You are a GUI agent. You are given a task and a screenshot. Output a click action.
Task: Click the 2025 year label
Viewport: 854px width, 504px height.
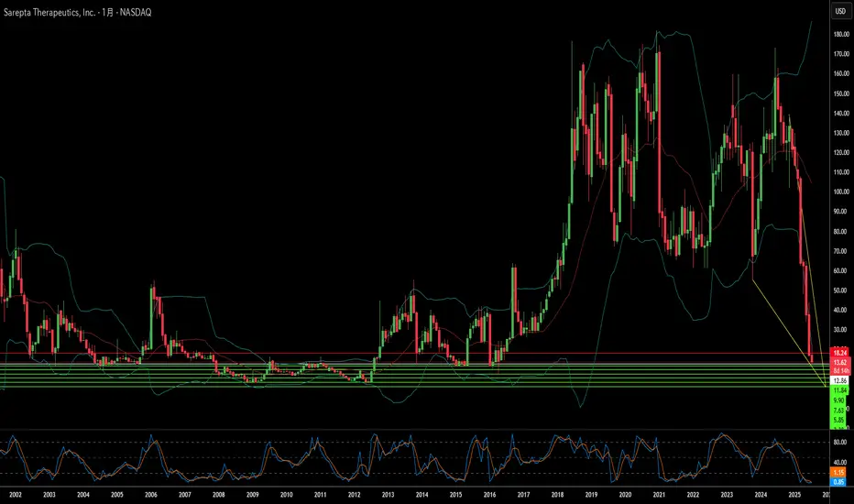point(794,495)
